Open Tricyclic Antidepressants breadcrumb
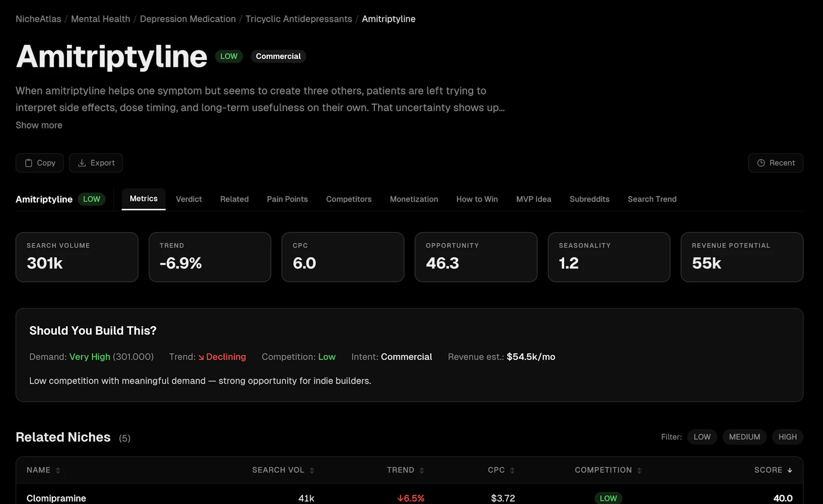The image size is (823, 504). pyautogui.click(x=299, y=19)
